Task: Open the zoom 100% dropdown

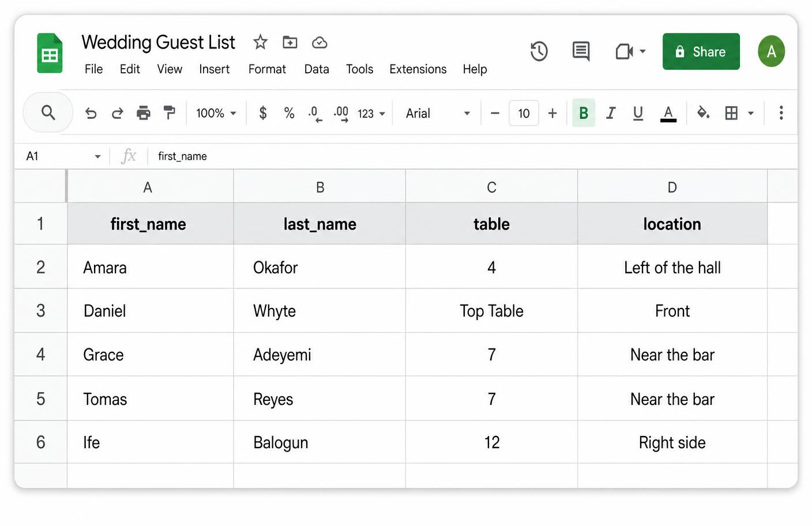Action: pos(216,113)
